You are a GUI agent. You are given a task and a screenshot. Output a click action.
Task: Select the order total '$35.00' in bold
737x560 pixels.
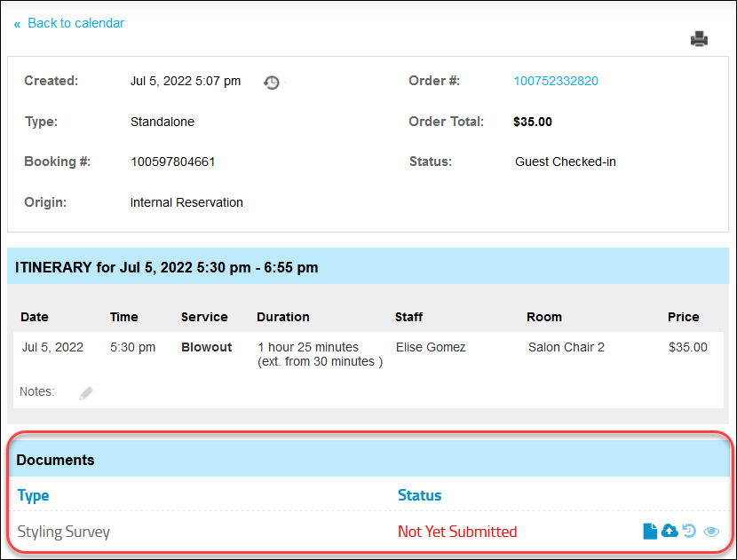tap(533, 122)
